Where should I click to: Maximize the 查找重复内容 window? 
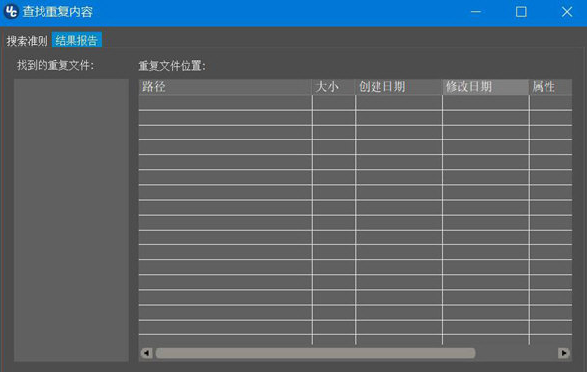[x=521, y=12]
